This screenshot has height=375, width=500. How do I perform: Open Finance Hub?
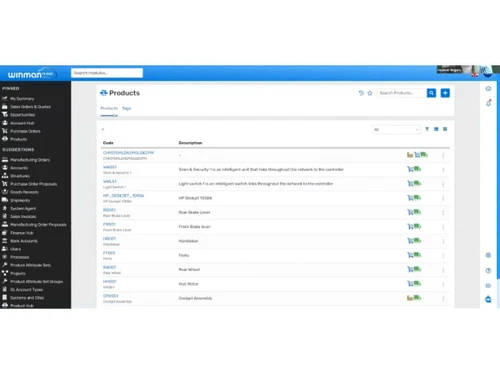22,233
